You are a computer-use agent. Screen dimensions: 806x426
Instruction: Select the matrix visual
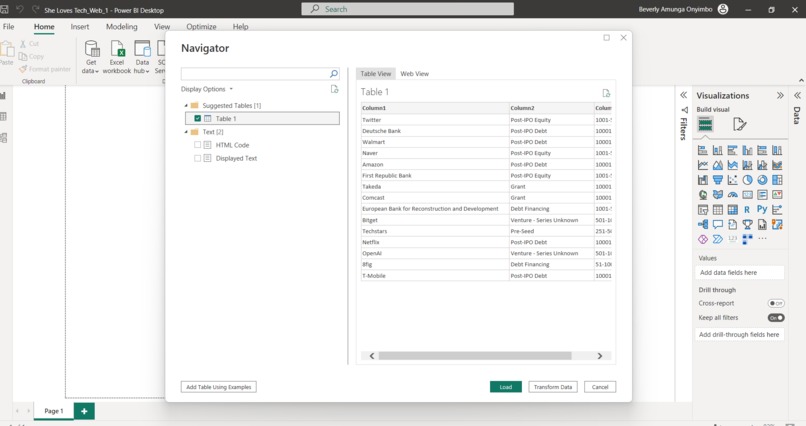[x=732, y=210]
